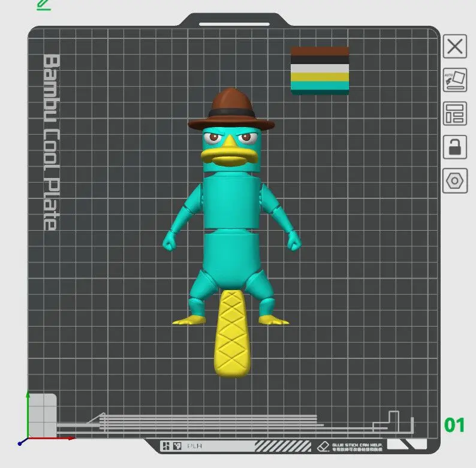Select the Perry platypus 3D model

(x=231, y=232)
